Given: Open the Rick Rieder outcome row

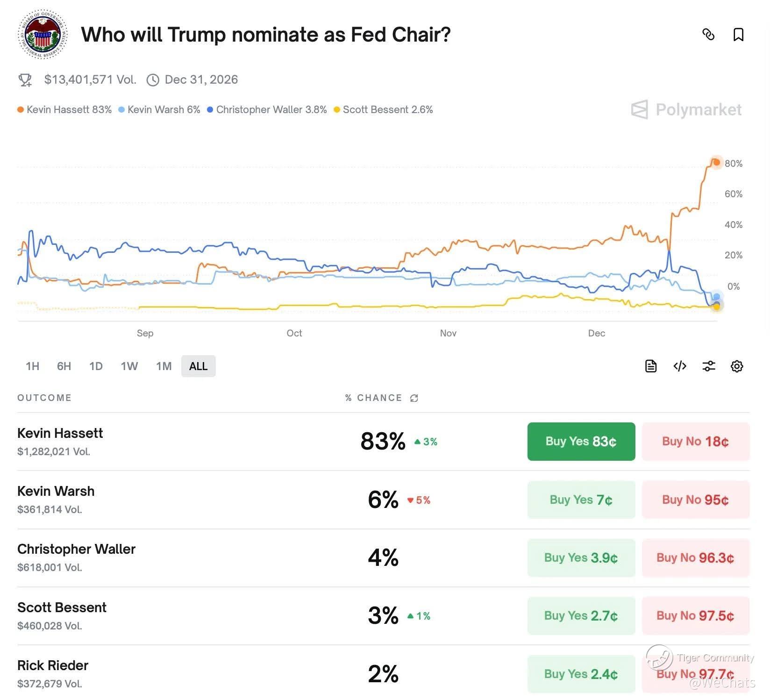Looking at the screenshot, I should point(53,665).
